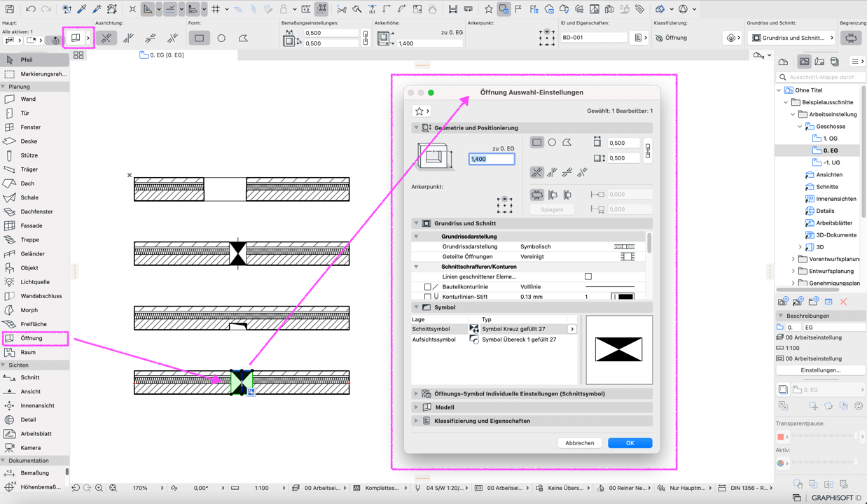
Task: Open Öffnung settings dialog icon in info box
Action: click(x=76, y=38)
